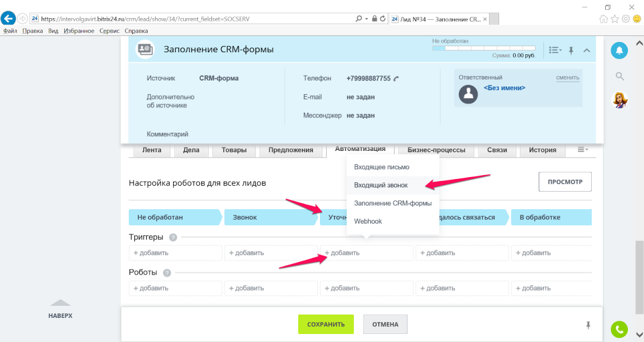
Task: Click the СОХРАНИТЬ button
Action: (326, 324)
